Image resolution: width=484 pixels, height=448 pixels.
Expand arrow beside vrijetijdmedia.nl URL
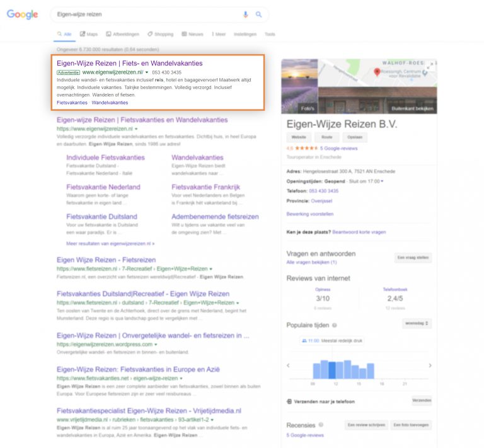212,420
